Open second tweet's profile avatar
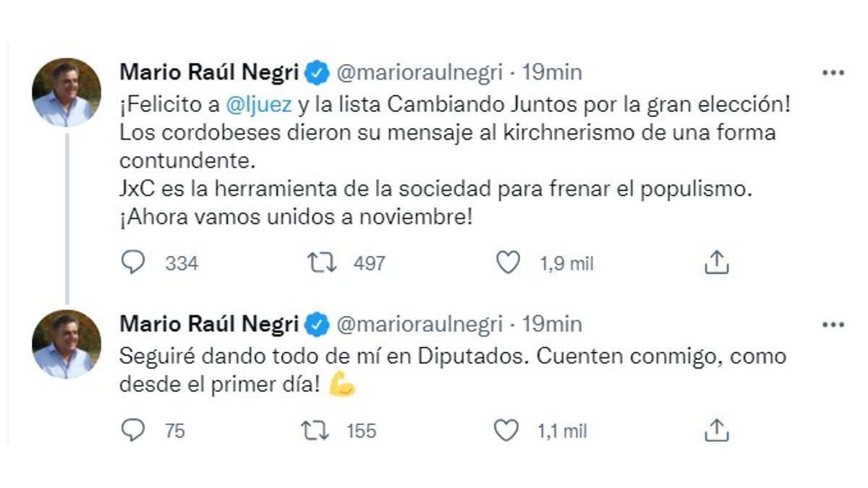Viewport: 868px width, 488px height. tap(67, 344)
